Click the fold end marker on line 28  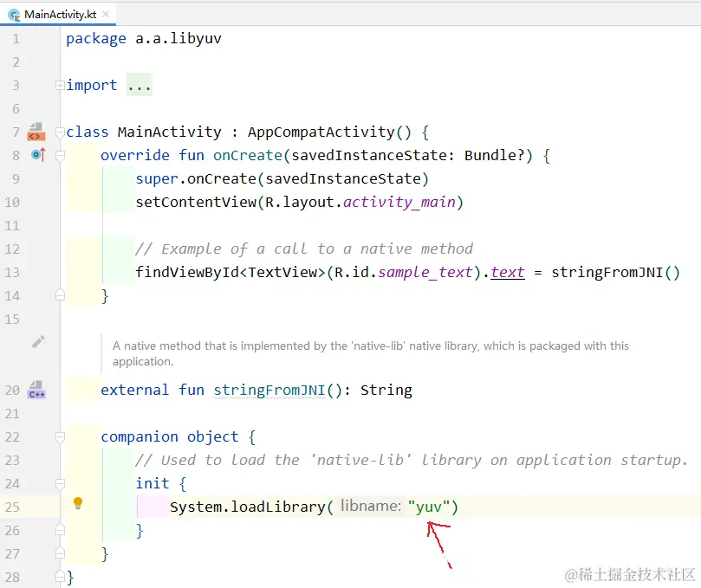click(60, 576)
